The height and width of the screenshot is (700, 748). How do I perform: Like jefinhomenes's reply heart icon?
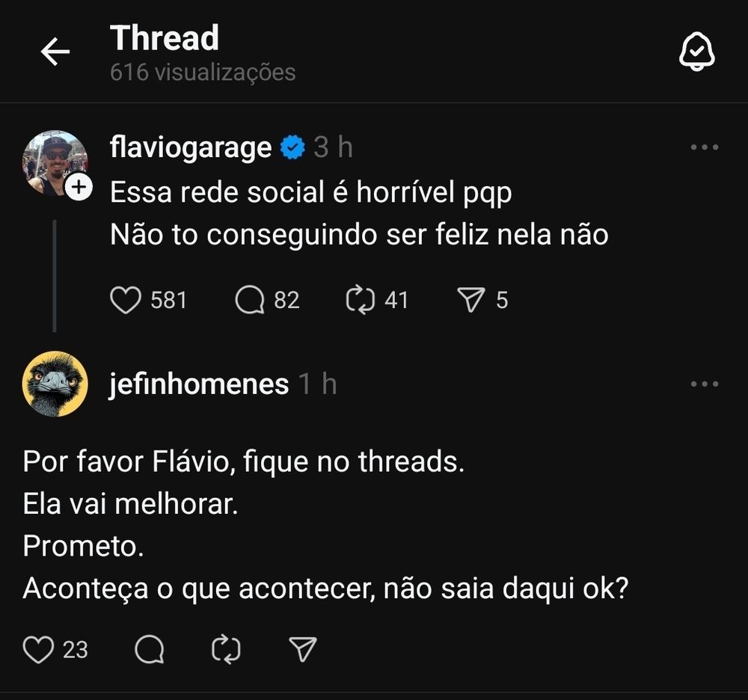[38, 649]
